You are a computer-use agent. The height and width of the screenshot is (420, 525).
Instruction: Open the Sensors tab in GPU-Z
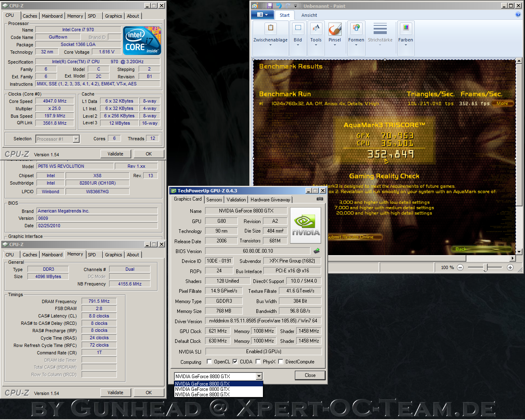[x=214, y=200]
